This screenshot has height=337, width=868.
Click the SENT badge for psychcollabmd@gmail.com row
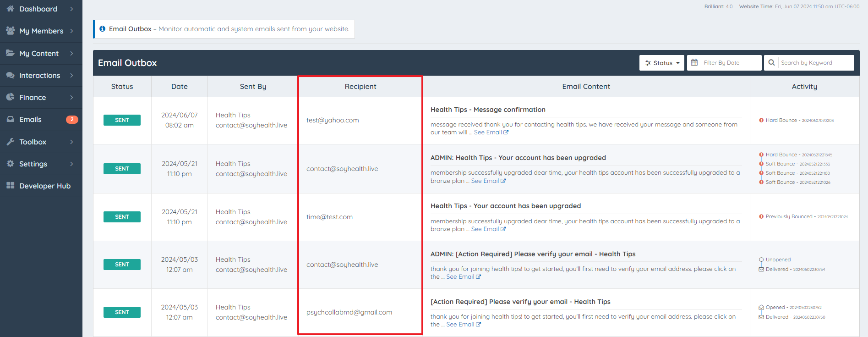[x=122, y=312]
